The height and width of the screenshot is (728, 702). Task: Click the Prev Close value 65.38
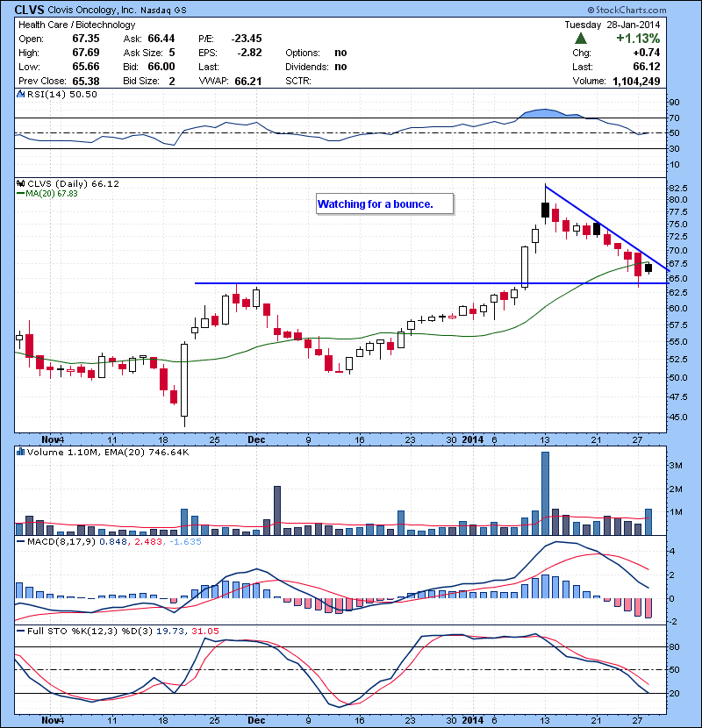pos(86,81)
